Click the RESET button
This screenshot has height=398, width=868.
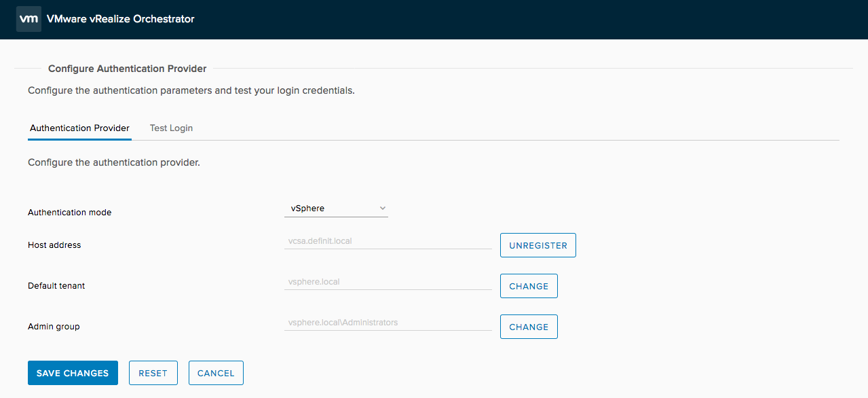click(153, 373)
